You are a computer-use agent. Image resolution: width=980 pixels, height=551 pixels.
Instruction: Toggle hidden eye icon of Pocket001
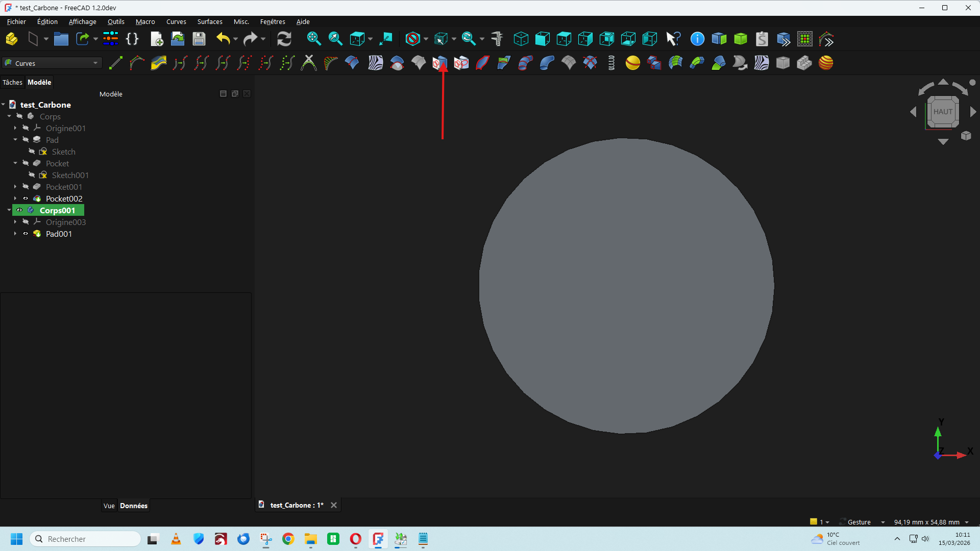[x=26, y=187]
